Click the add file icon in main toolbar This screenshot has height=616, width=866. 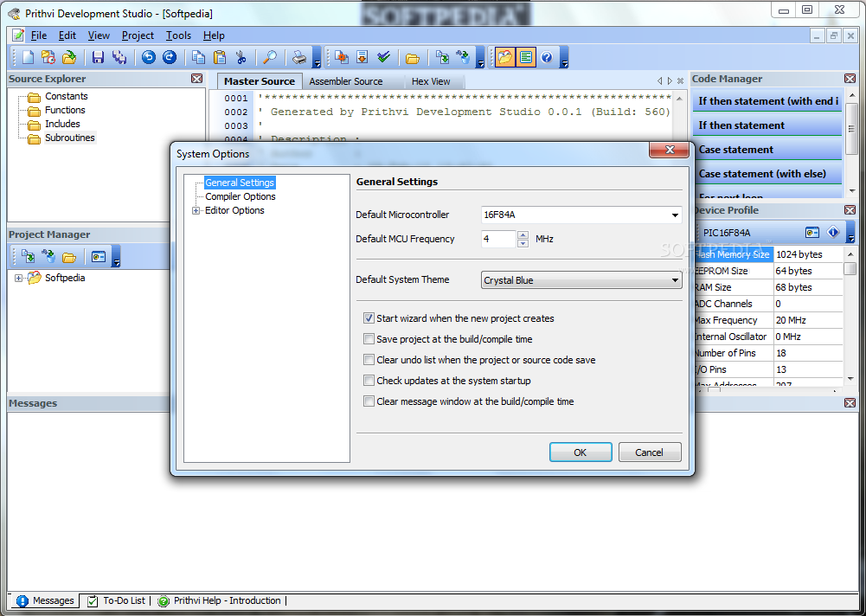point(442,57)
